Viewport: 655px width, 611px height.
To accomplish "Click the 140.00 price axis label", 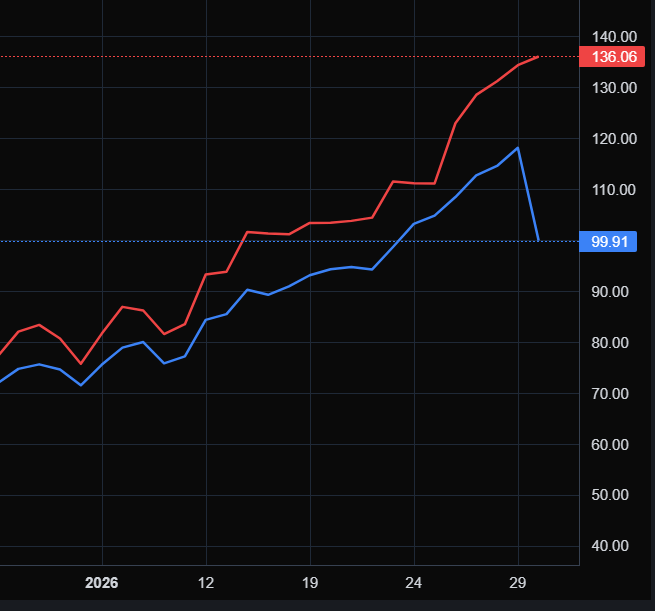I will click(614, 37).
